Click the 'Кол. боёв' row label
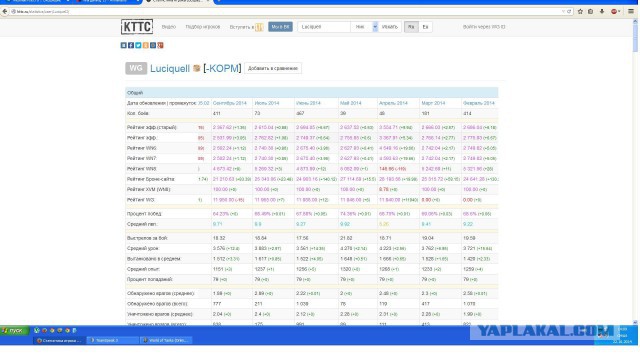 (138, 113)
